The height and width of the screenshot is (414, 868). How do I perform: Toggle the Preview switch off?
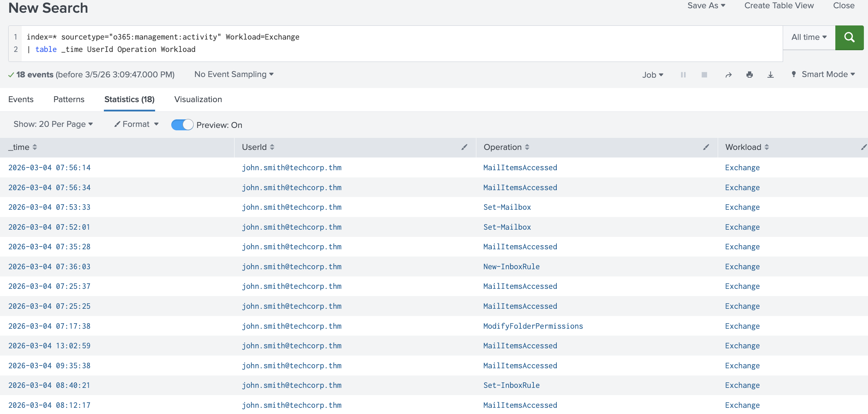pyautogui.click(x=182, y=125)
